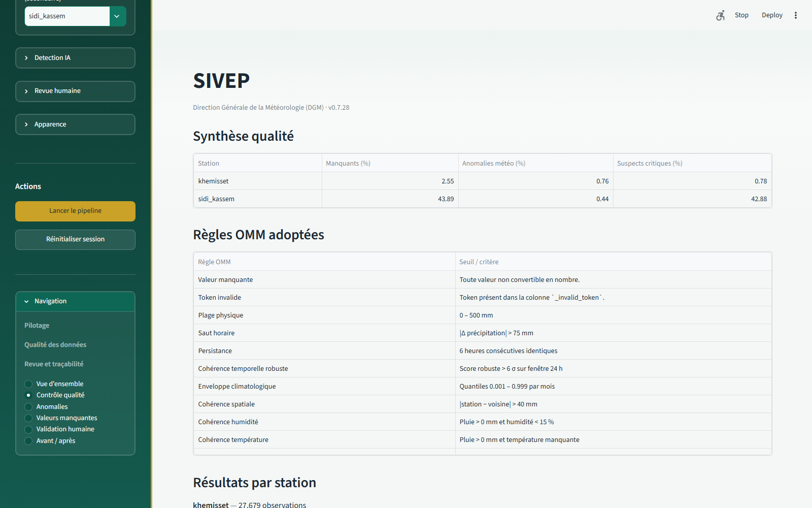The image size is (812, 508).
Task: Click the 42.88 suspects critiques value
Action: click(x=692, y=199)
